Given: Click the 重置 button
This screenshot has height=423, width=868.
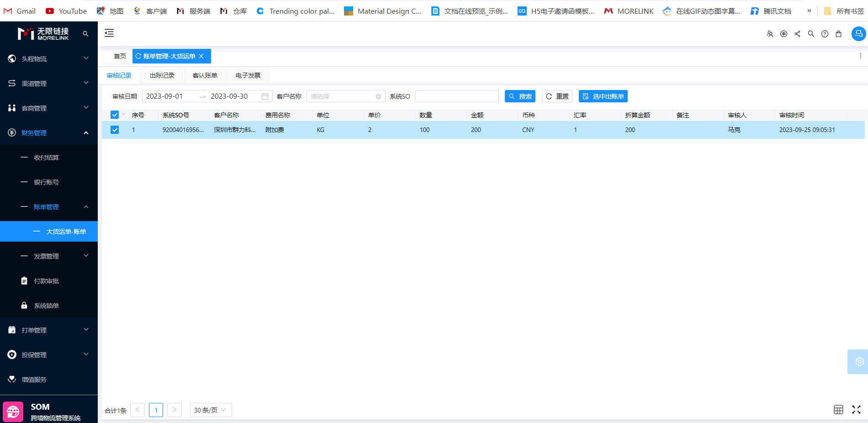Looking at the screenshot, I should (x=557, y=96).
